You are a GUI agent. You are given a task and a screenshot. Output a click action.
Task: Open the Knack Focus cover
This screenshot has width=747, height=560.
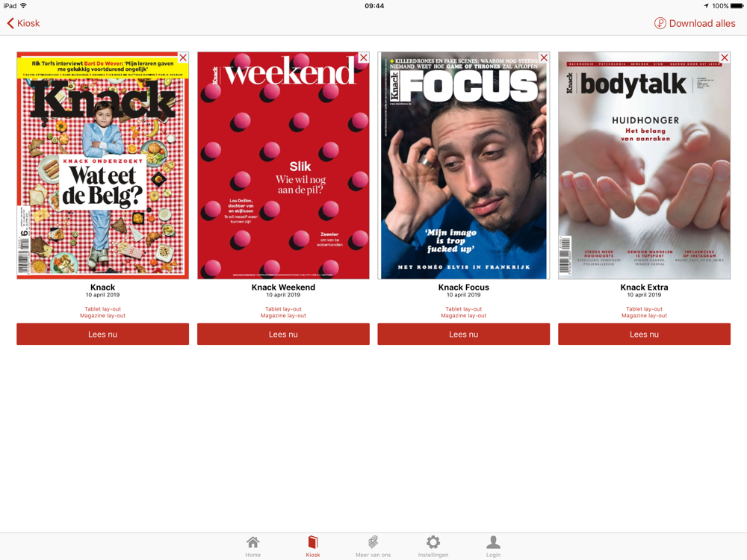pos(464,165)
